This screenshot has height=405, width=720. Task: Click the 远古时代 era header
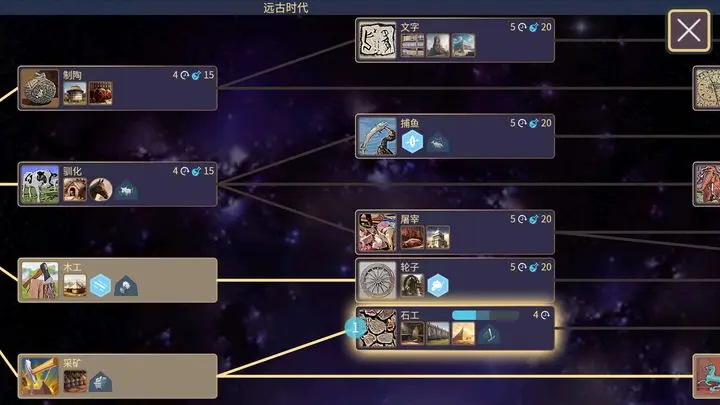click(286, 8)
